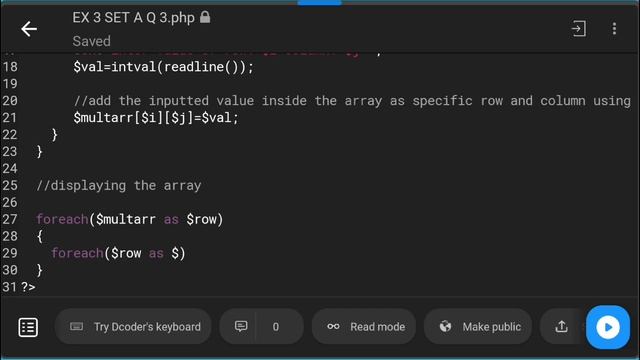Tap the Saved status label
640x360 pixels.
(91, 41)
